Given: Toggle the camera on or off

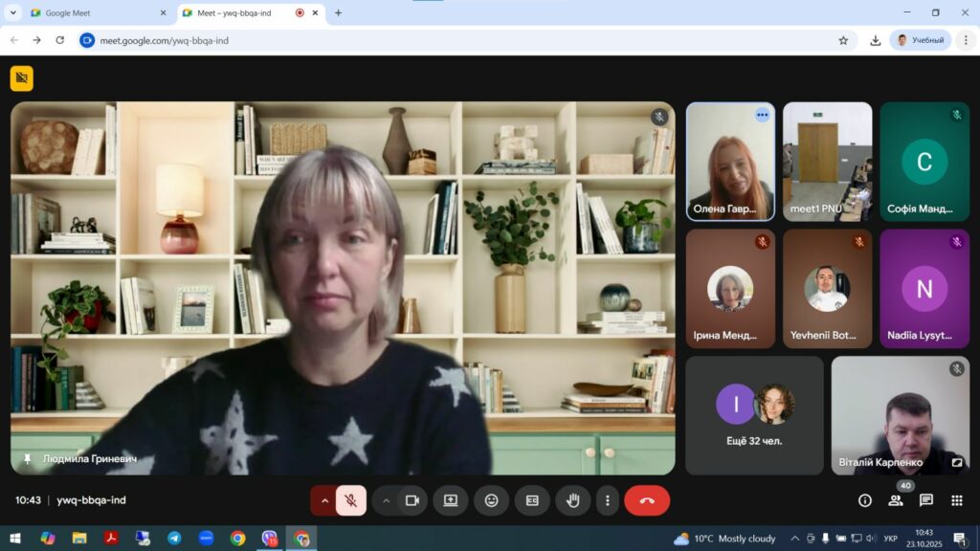Looking at the screenshot, I should pos(412,500).
